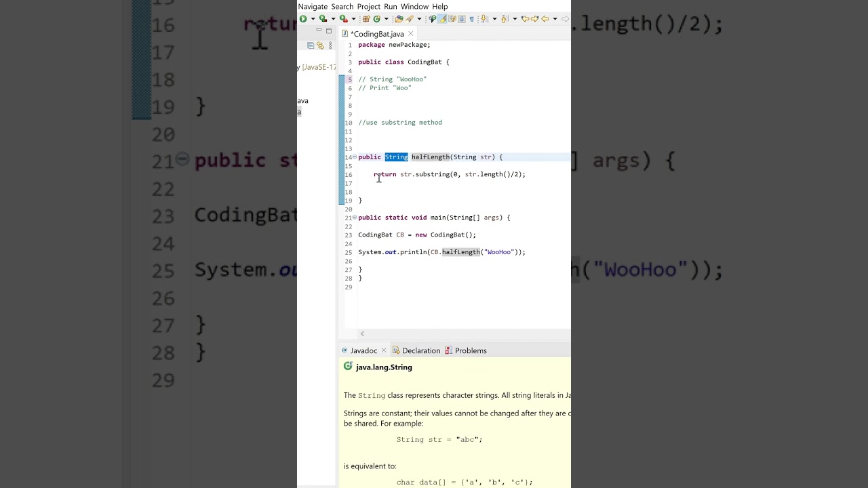Click the editor horizontal scrollbar left arrow

click(x=362, y=333)
